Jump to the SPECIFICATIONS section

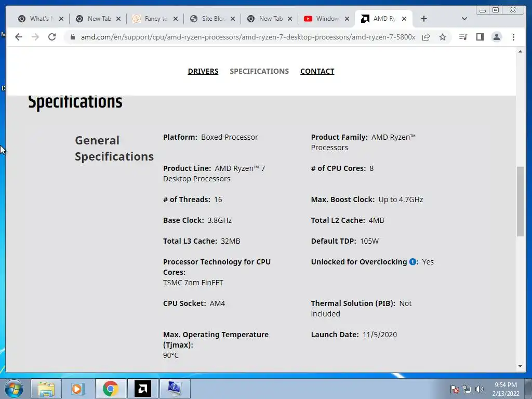pos(259,71)
